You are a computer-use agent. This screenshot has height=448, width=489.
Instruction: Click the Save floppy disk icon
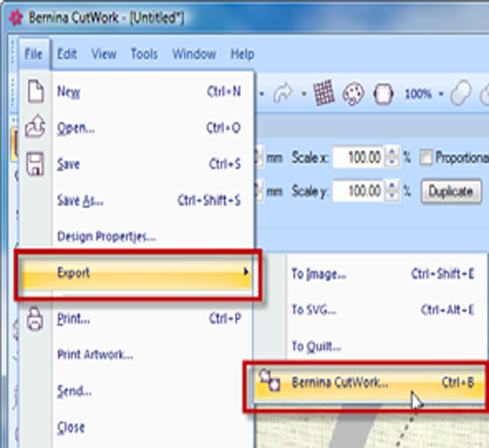(x=35, y=164)
